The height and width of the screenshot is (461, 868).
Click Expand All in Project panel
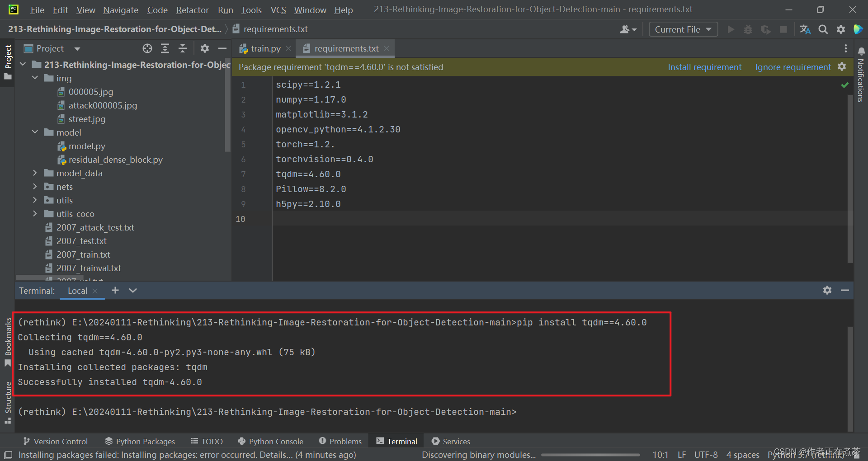[x=165, y=48]
